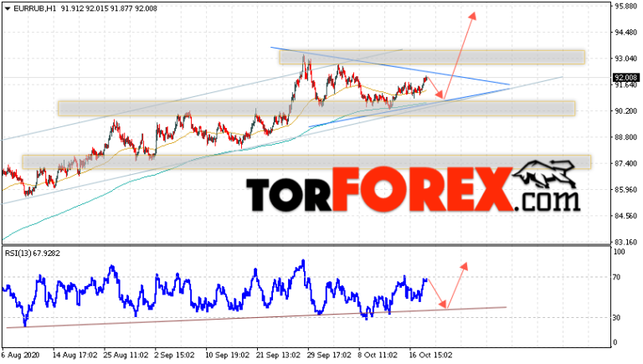The height and width of the screenshot is (364, 643).
Task: Open the TORFOREX.com logo link
Action: (413, 188)
